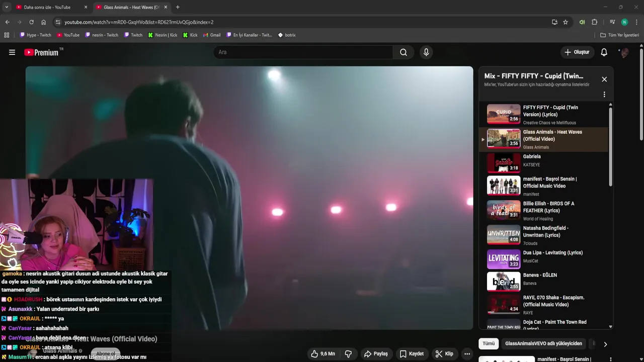Open the tab search dropdown arrow
This screenshot has width=644, height=362.
tap(7, 7)
